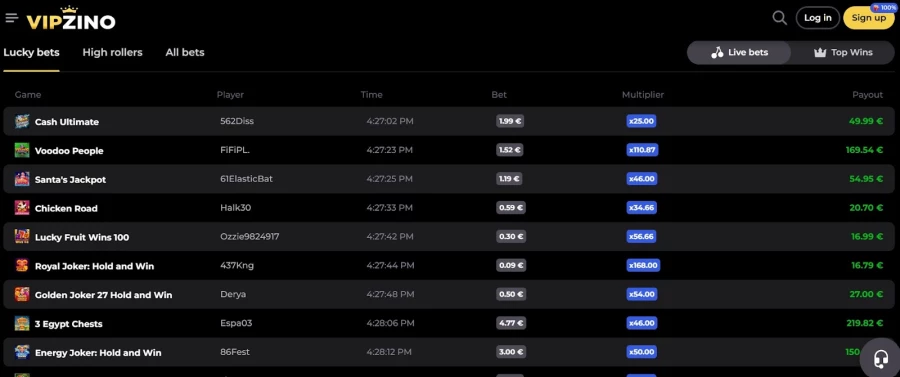This screenshot has width=900, height=377.
Task: Click the Game column header
Action: (x=28, y=95)
